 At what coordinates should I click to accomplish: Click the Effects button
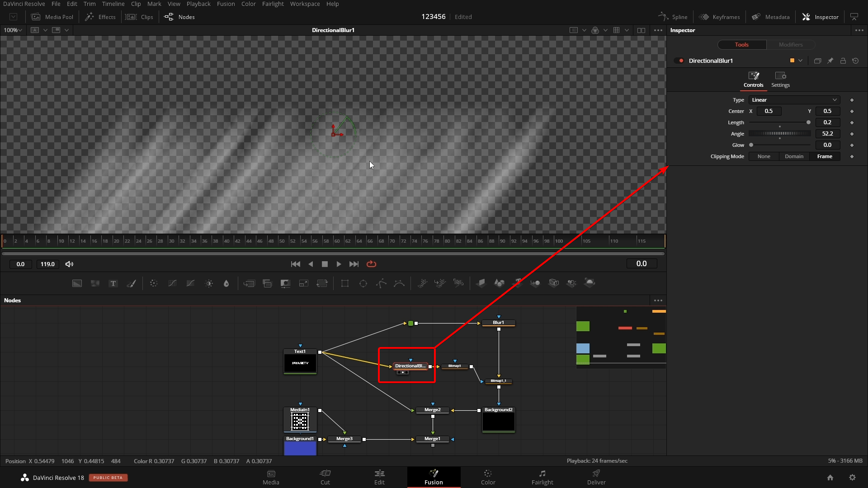tap(100, 17)
